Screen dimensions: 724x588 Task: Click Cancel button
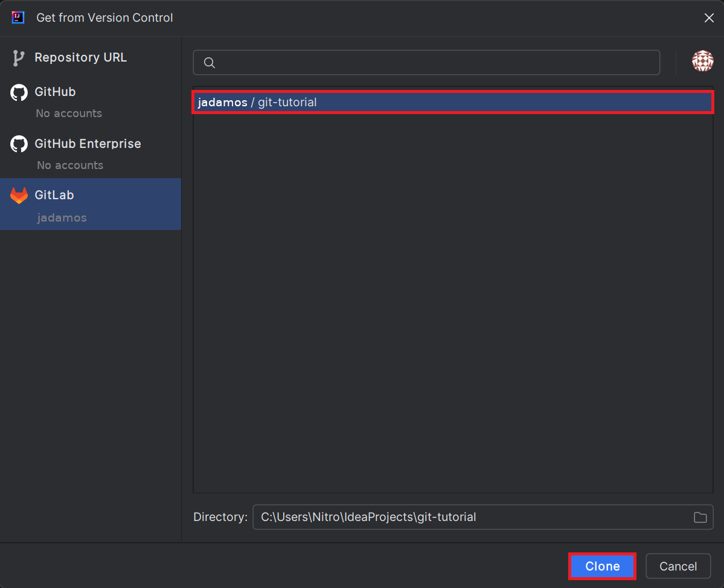(678, 566)
